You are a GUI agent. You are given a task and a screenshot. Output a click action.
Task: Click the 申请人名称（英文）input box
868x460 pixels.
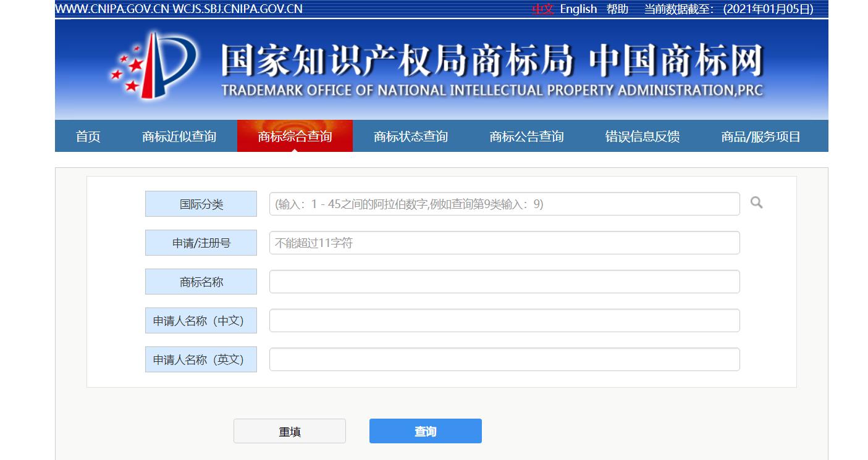point(504,359)
